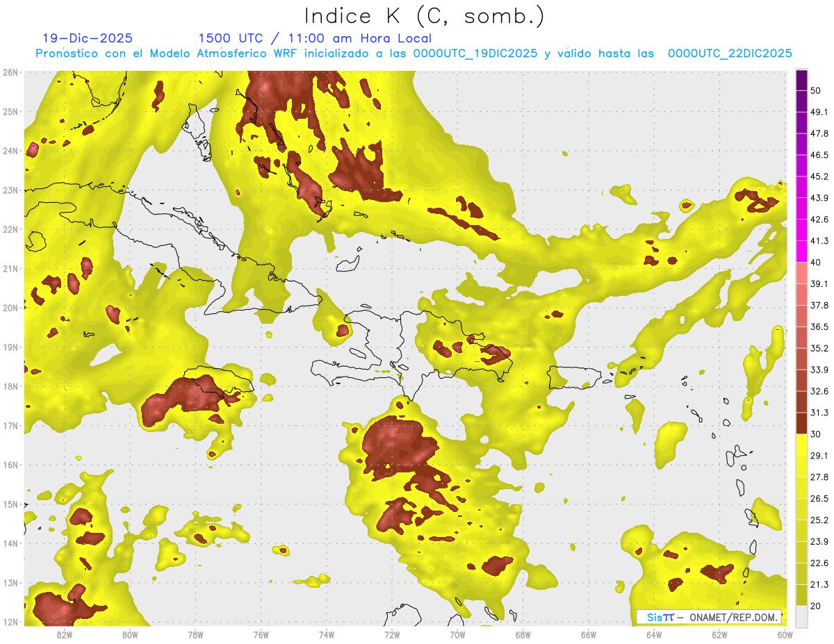Screen dimensions: 834x644
Task: Click the latitude label "22N"
Action: pyautogui.click(x=10, y=229)
